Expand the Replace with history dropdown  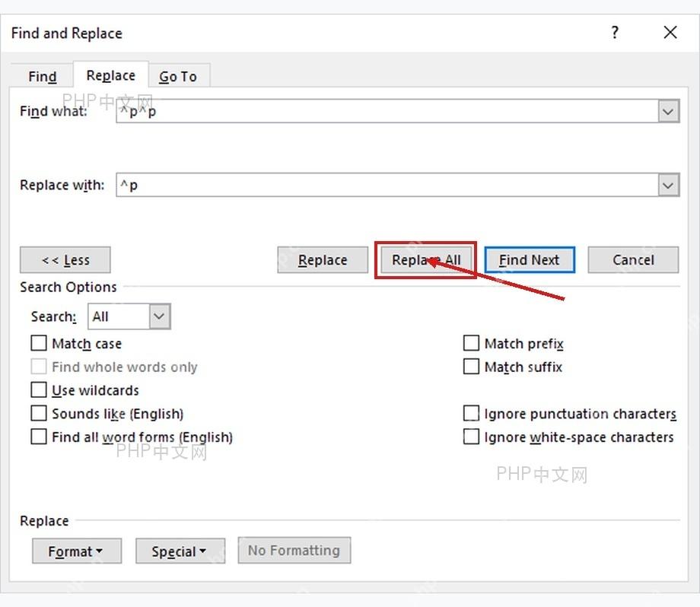(x=668, y=185)
